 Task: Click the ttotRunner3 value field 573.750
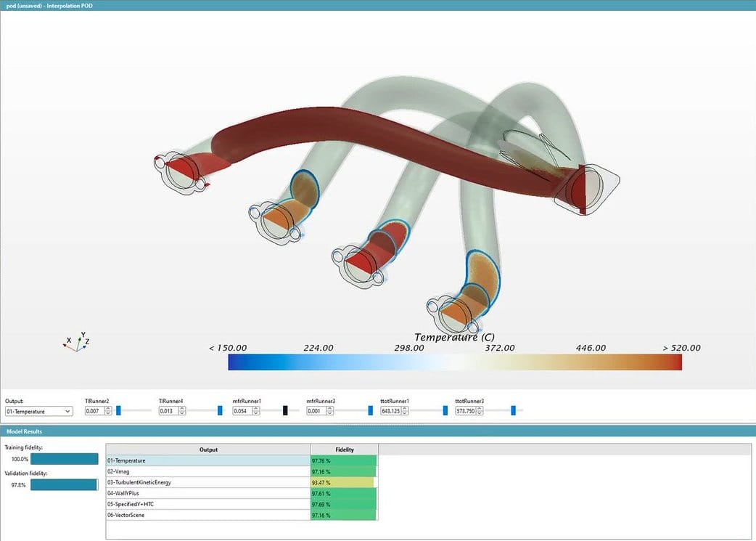click(x=465, y=411)
